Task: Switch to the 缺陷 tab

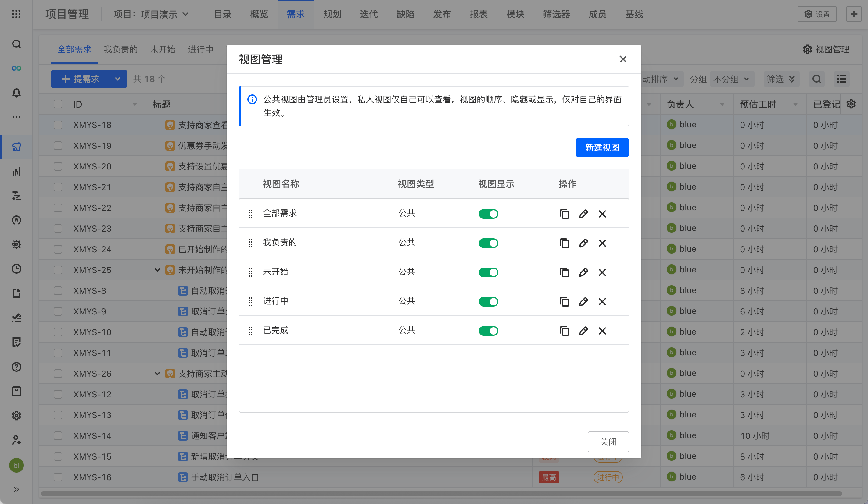Action: (405, 14)
